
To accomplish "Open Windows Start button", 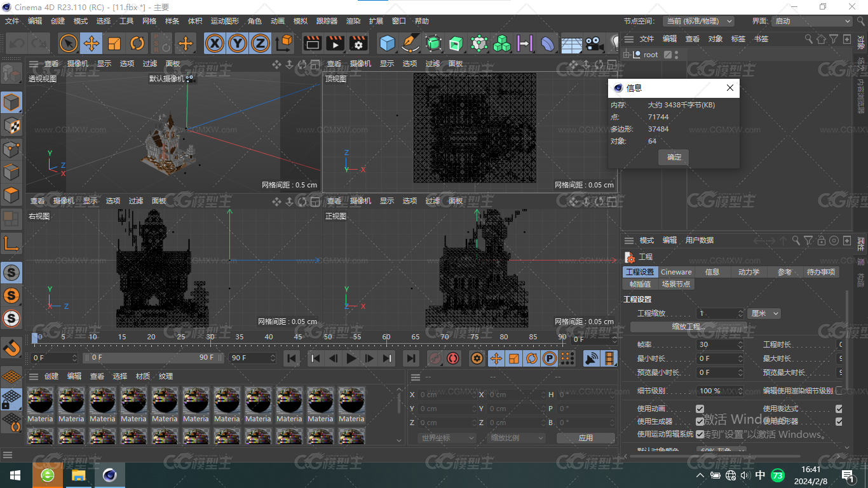I will coord(15,475).
